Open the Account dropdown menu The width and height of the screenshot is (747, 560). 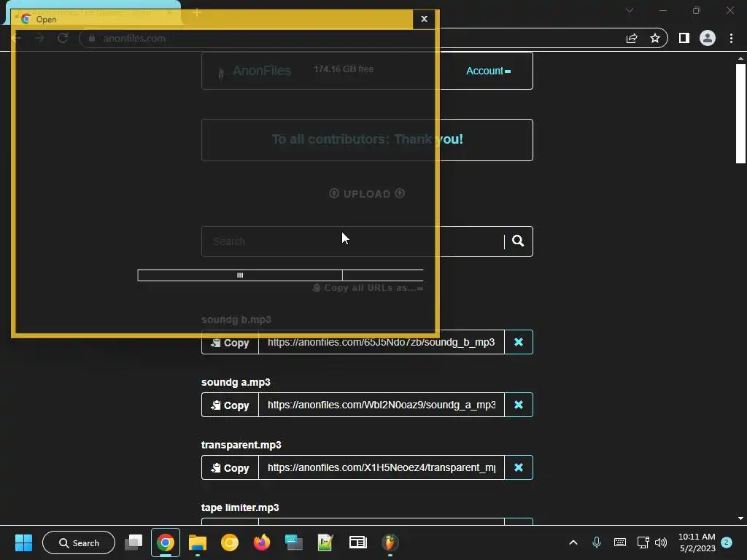[488, 71]
